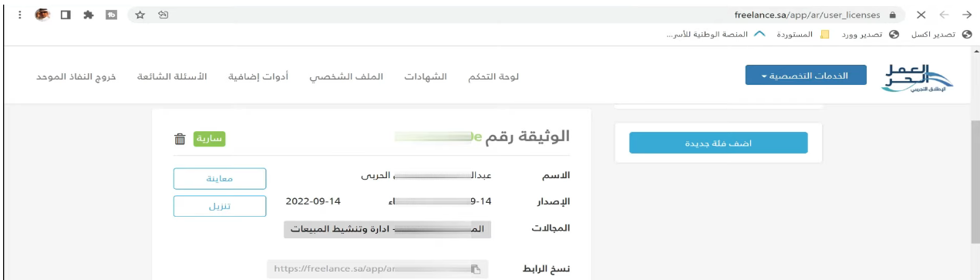The height and width of the screenshot is (280, 980).
Task: Click the document link field
Action: click(378, 269)
